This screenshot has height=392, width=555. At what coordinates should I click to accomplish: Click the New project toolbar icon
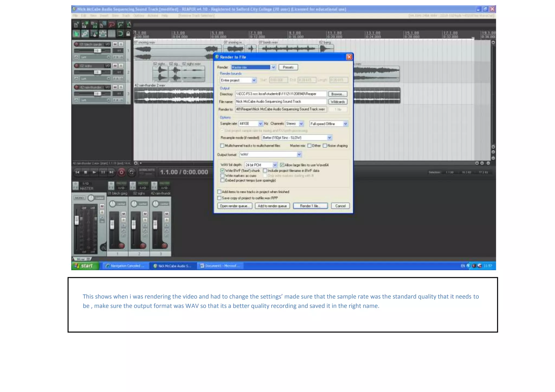(76, 25)
